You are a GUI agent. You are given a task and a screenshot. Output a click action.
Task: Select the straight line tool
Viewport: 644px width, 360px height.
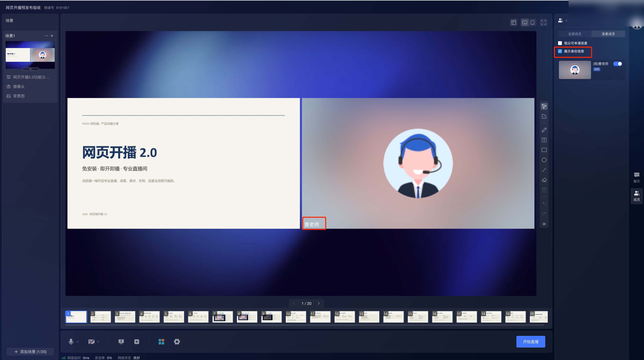tap(544, 170)
